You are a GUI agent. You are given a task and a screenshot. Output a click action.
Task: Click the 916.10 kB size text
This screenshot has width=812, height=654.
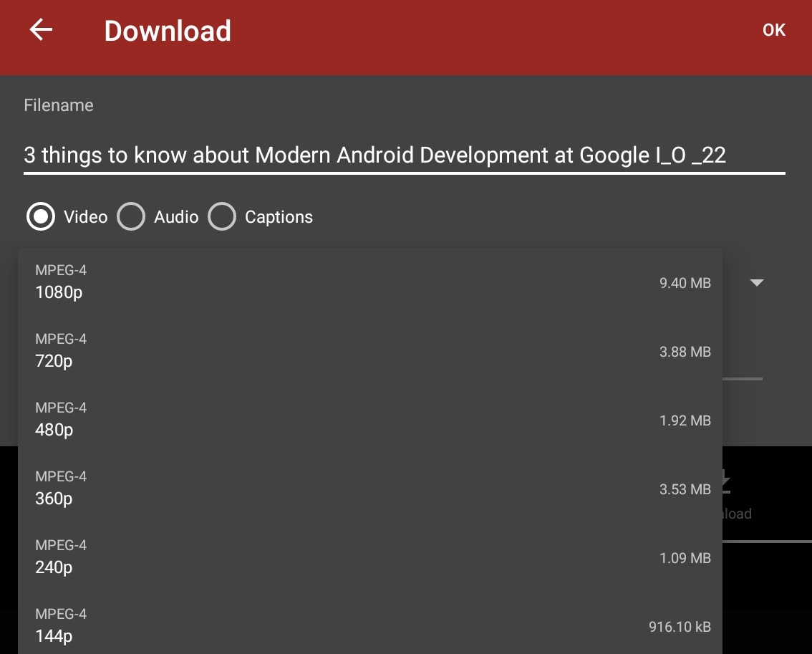[x=680, y=626]
